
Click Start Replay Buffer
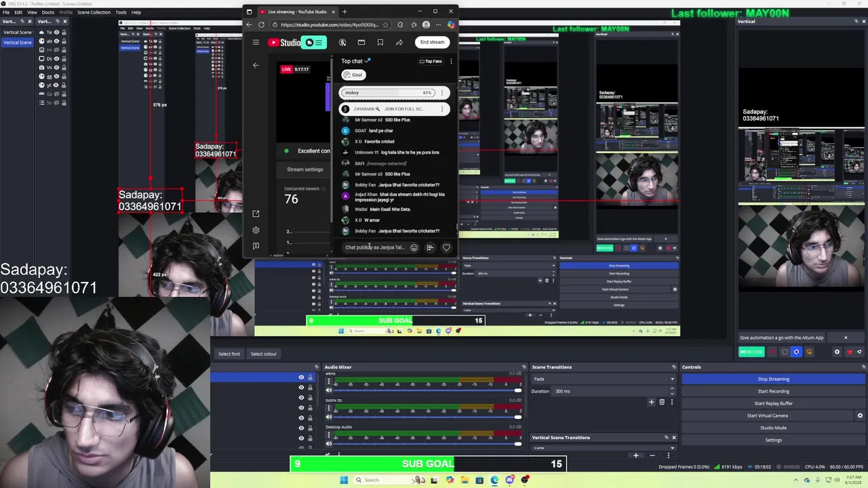pyautogui.click(x=773, y=403)
